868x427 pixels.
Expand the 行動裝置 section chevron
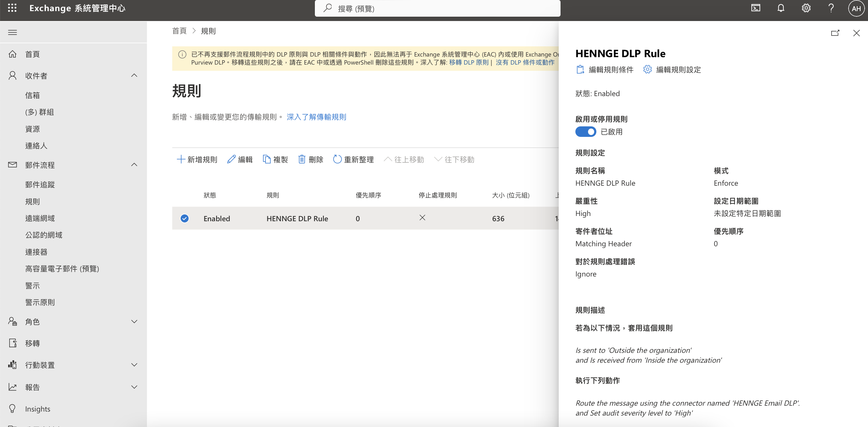tap(134, 365)
